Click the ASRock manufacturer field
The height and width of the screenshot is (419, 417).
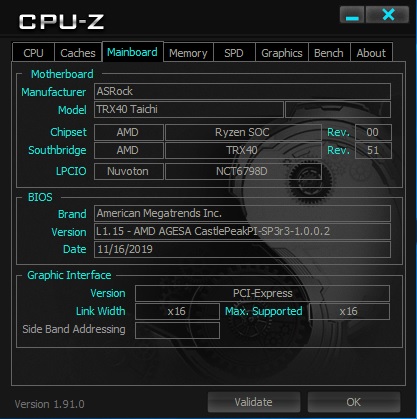coord(242,91)
